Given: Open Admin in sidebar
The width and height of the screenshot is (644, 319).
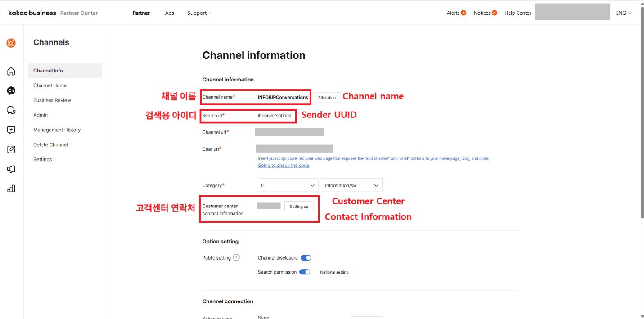Looking at the screenshot, I should 41,115.
